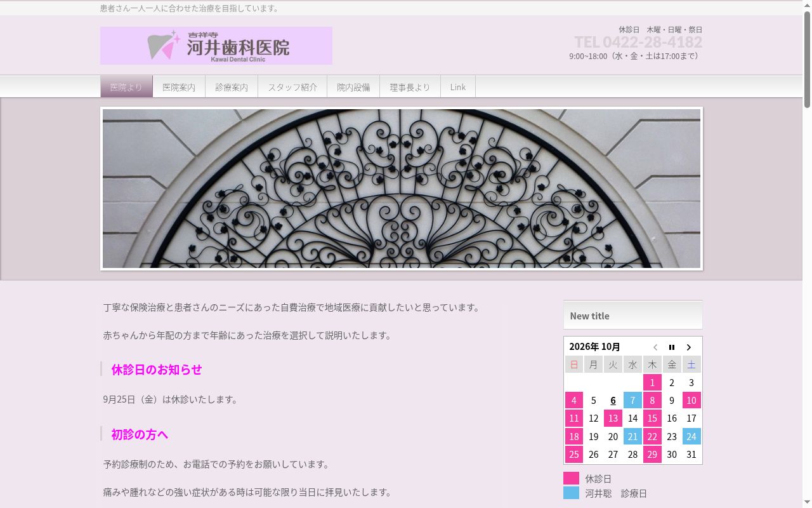Open the 医院案内 menu item

179,87
